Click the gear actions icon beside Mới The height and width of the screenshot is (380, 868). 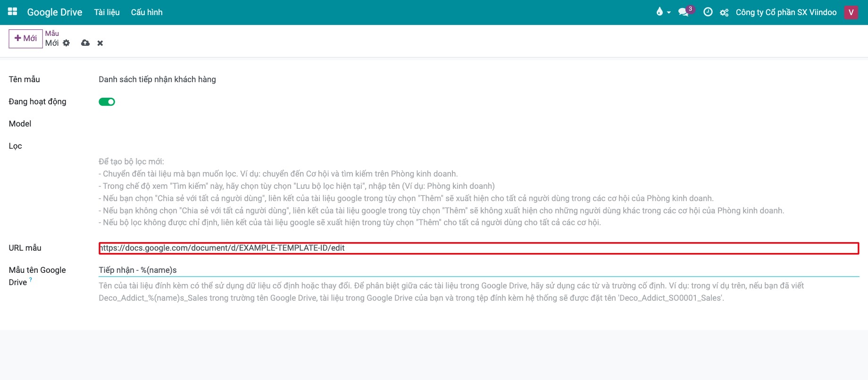pos(67,43)
